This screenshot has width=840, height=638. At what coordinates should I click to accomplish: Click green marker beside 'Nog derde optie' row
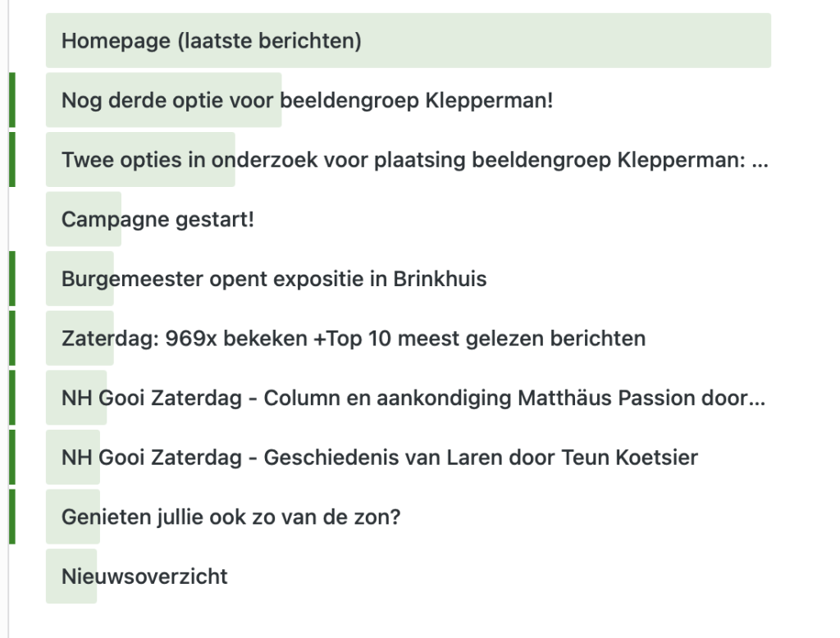[x=12, y=100]
